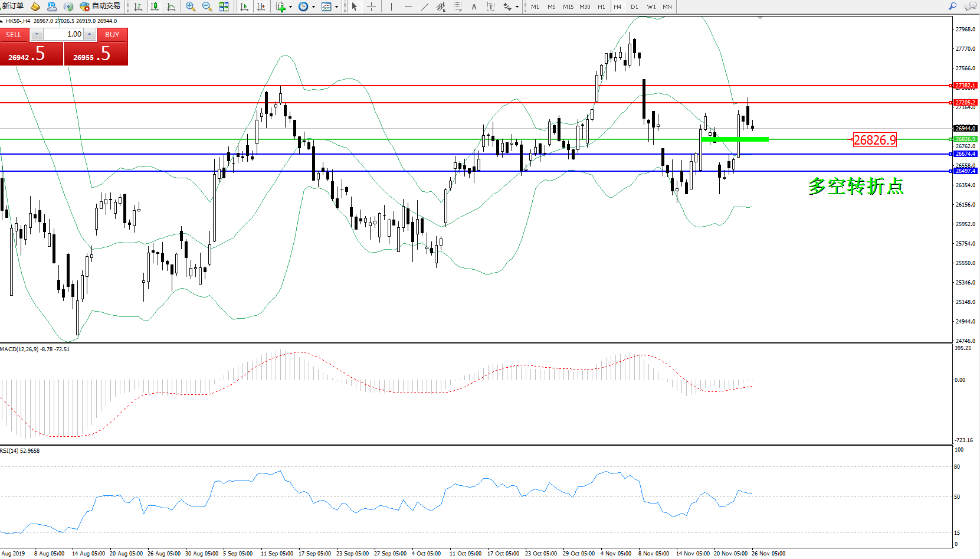Select the horizontal line drawing tool
The width and height of the screenshot is (980, 559).
point(408,6)
